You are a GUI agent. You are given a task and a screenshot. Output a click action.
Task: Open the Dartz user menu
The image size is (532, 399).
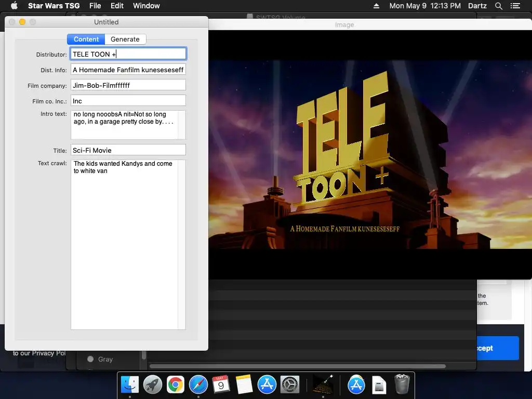point(477,6)
